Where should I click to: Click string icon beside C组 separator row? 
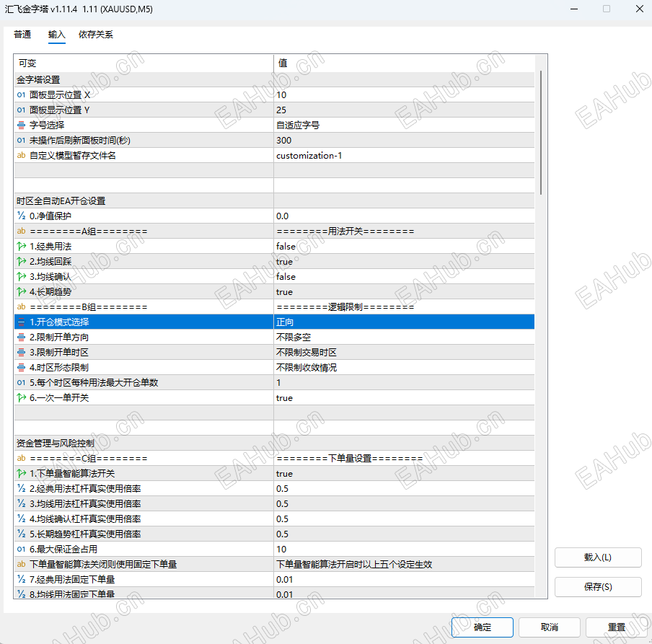(21, 458)
